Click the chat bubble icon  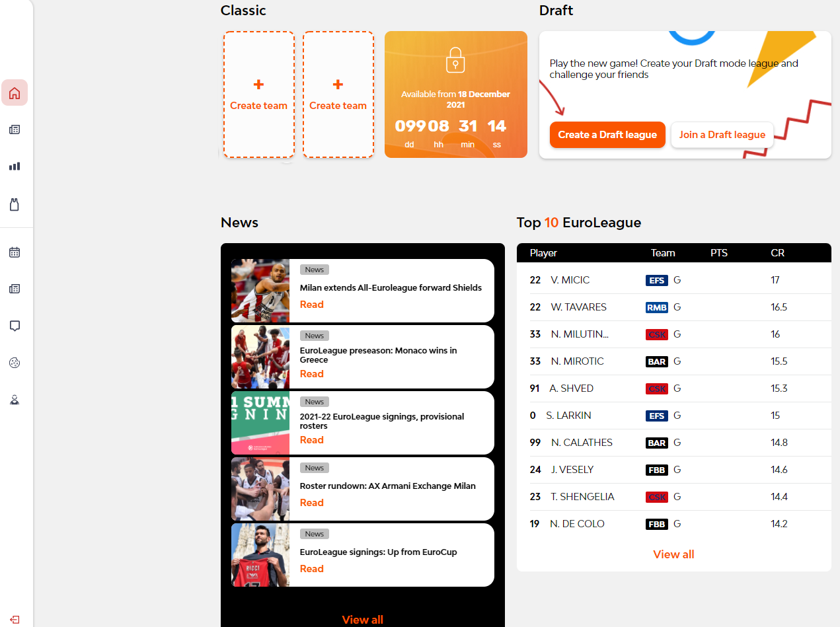tap(15, 326)
